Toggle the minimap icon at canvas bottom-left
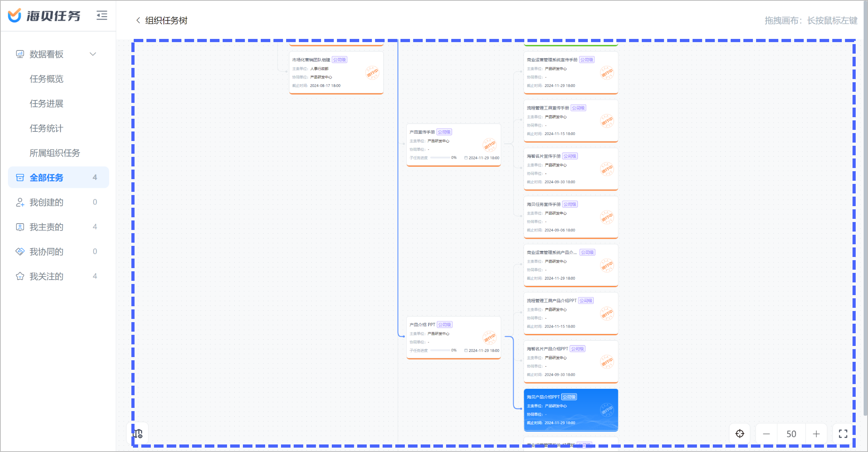This screenshot has height=452, width=868. click(138, 433)
